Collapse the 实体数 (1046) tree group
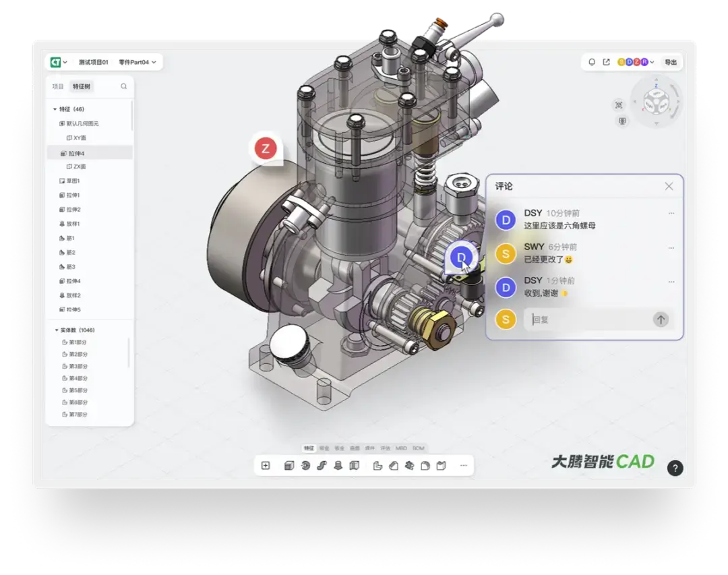This screenshot has height=575, width=728. pos(55,330)
